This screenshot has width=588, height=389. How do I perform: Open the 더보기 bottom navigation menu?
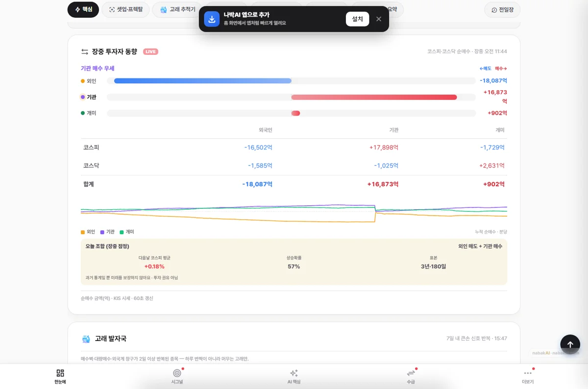point(528,376)
